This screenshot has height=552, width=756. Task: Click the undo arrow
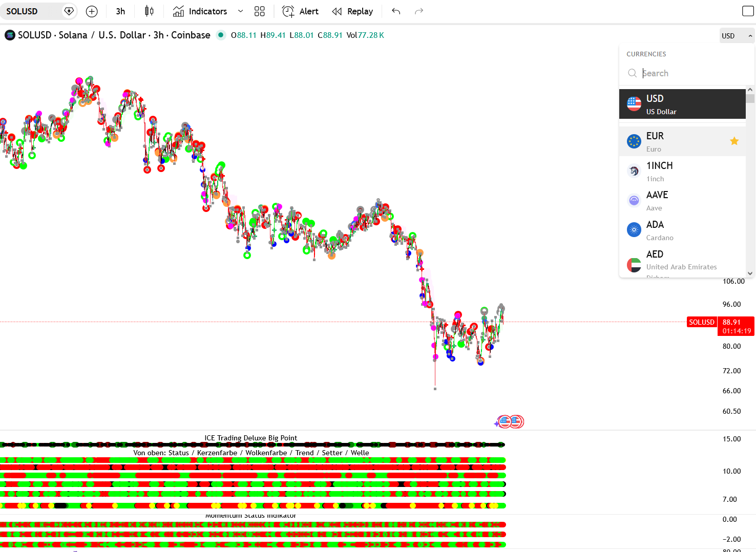[396, 11]
